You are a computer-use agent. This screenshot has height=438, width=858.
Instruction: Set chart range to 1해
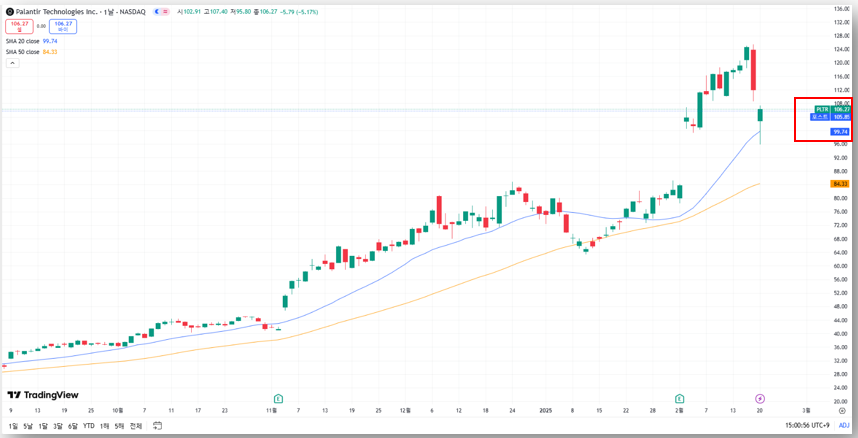tap(104, 425)
